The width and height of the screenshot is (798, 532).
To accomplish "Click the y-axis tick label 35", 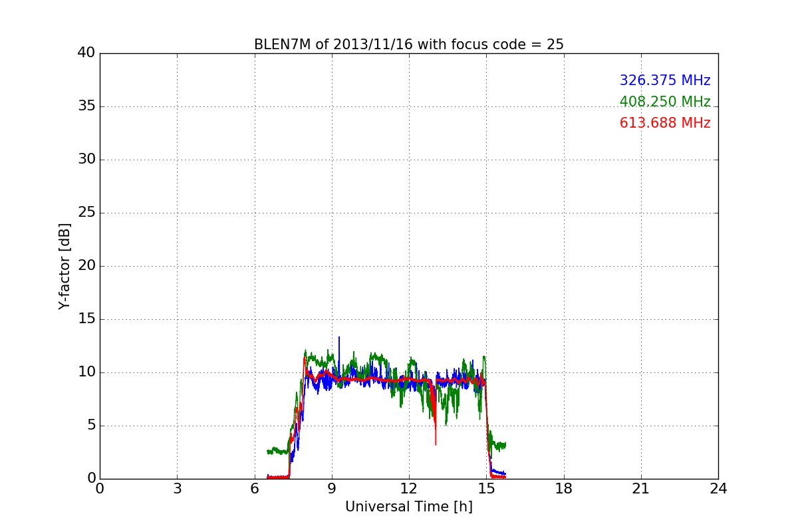I will pyautogui.click(x=86, y=106).
